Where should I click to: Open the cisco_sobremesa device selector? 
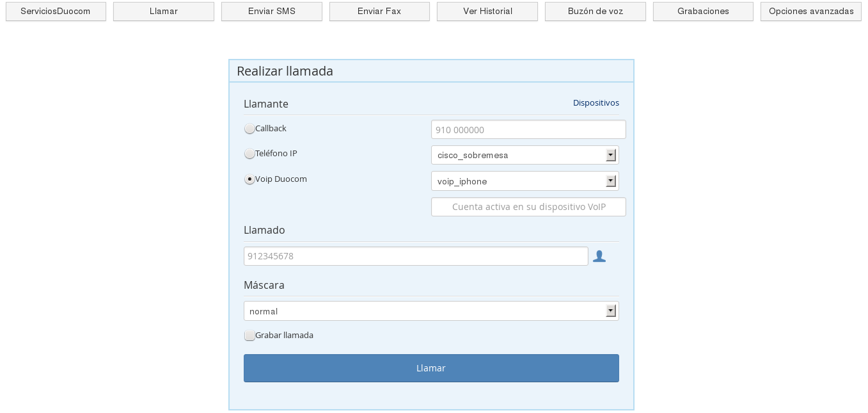coord(525,155)
